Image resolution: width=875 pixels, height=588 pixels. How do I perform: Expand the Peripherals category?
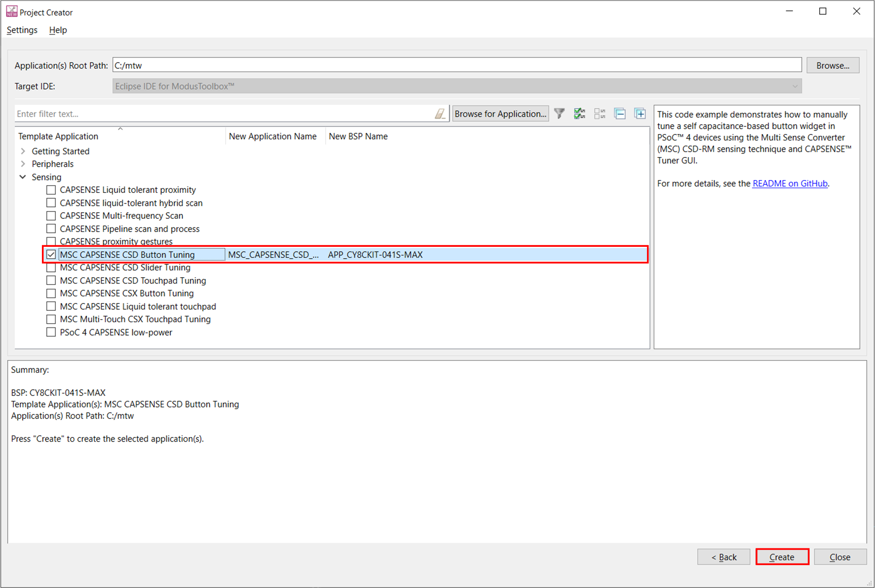click(x=23, y=164)
